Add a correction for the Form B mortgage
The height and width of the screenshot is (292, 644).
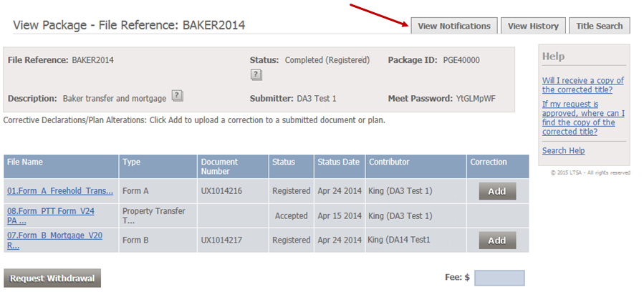tap(497, 240)
